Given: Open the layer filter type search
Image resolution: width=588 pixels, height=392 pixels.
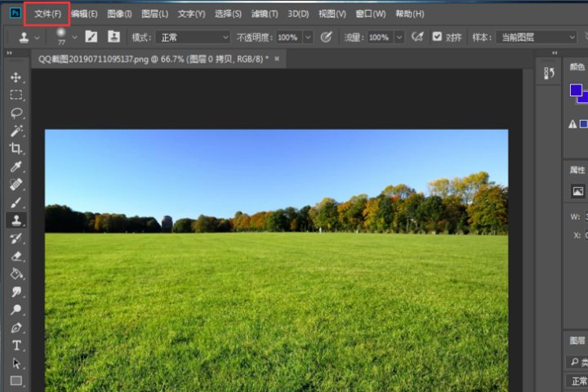Looking at the screenshot, I should 577,362.
